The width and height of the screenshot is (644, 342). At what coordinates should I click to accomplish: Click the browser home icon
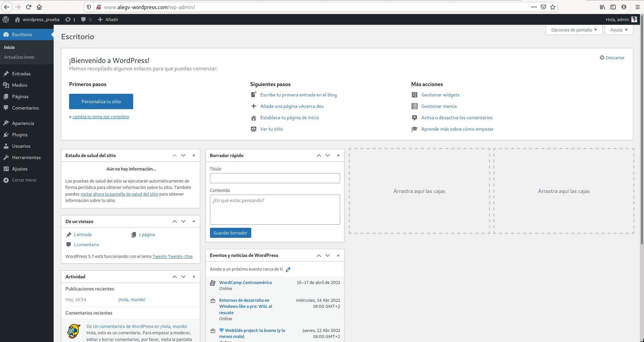point(39,7)
